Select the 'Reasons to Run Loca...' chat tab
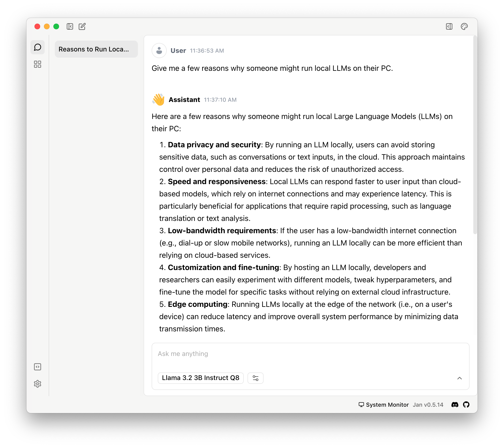The height and width of the screenshot is (448, 504). pos(95,48)
